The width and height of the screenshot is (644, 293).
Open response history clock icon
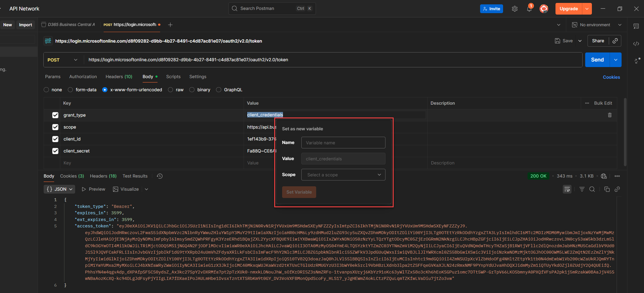point(160,176)
